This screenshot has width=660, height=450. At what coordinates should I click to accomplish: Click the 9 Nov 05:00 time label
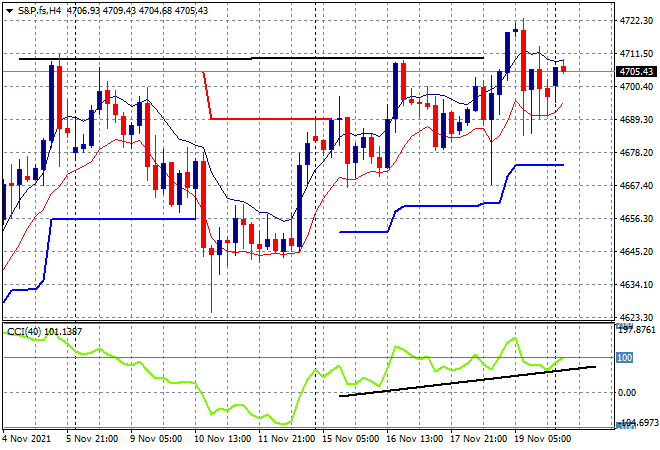tap(156, 439)
